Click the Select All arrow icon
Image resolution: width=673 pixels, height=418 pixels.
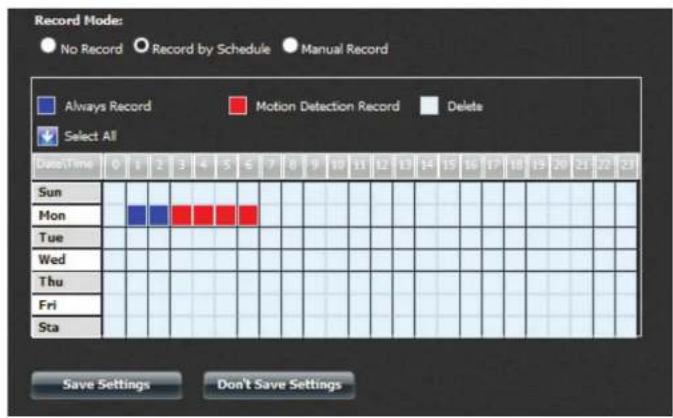click(x=47, y=136)
